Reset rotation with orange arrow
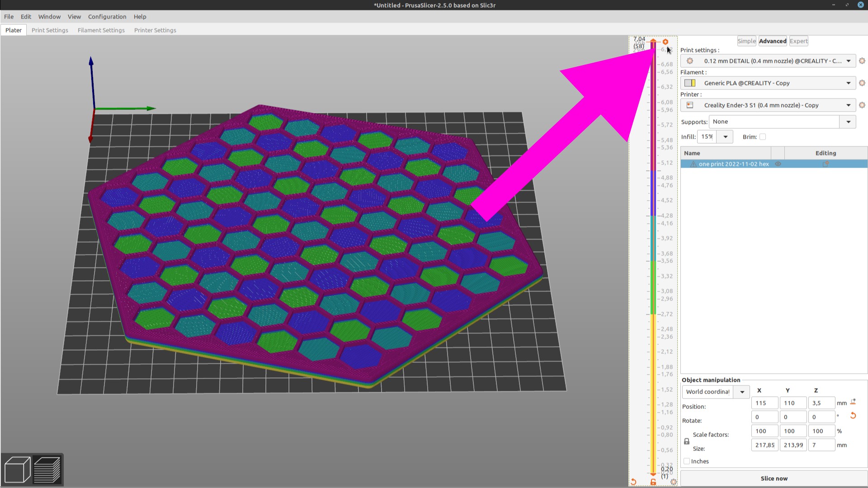This screenshot has height=488, width=868. pyautogui.click(x=853, y=416)
